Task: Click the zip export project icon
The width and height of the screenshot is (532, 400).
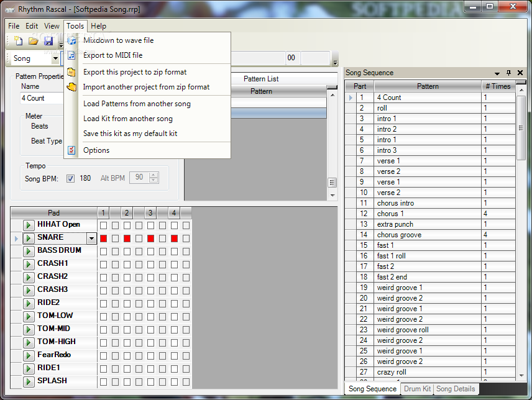Action: [71, 72]
